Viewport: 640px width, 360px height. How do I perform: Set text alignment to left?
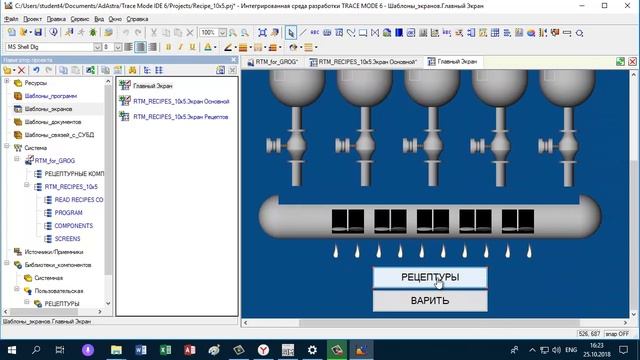click(129, 47)
